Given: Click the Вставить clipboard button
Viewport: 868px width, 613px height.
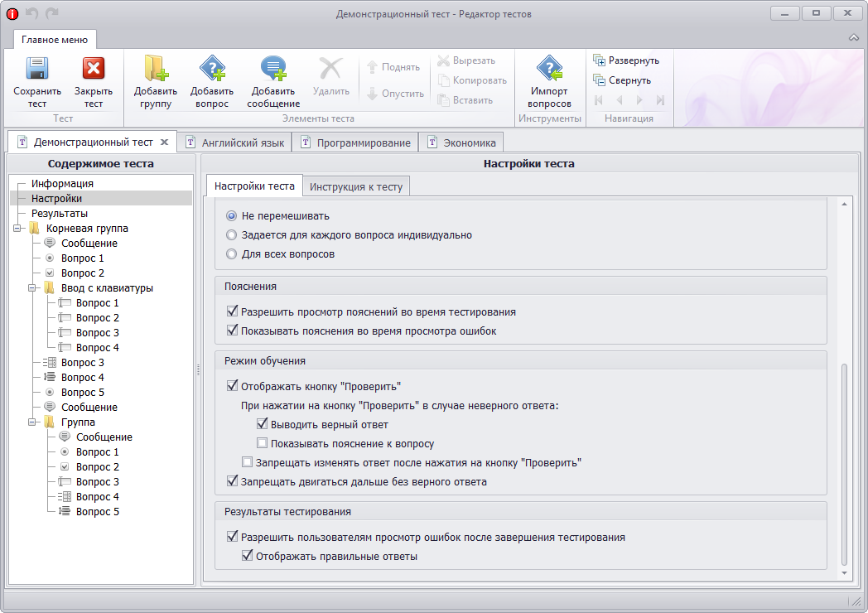Looking at the screenshot, I should click(465, 100).
